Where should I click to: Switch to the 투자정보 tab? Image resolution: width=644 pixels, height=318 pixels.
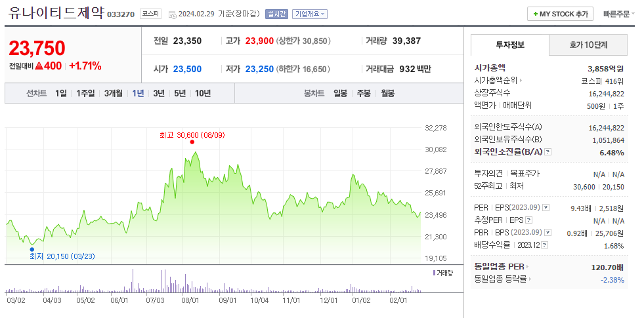(509, 45)
